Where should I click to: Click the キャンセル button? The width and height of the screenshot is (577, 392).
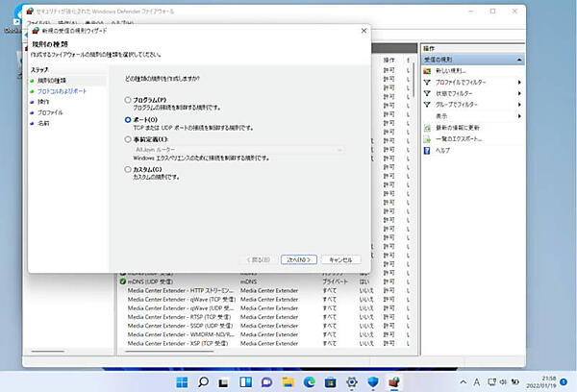click(x=340, y=259)
